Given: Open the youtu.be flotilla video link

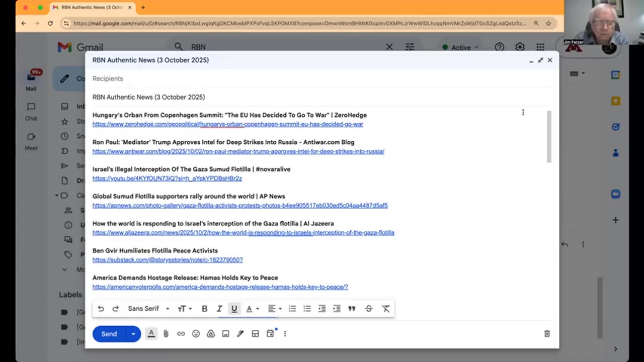Looking at the screenshot, I should pyautogui.click(x=167, y=178).
